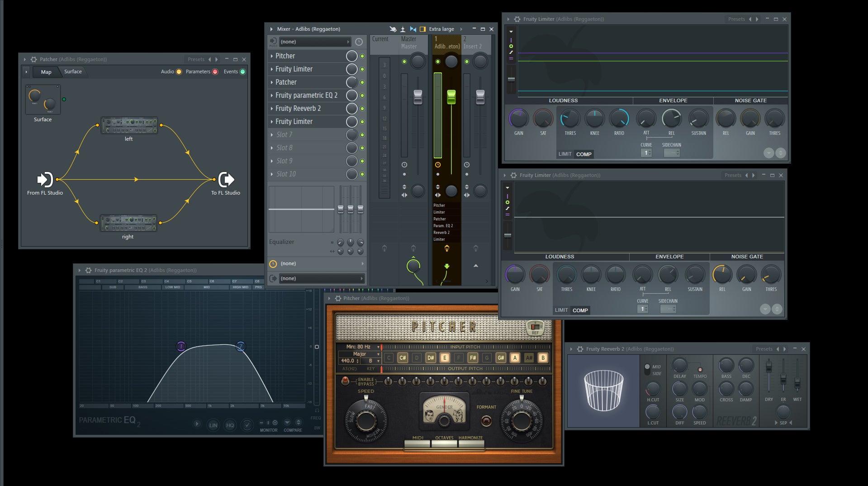868x486 pixels.
Task: Click the 'To FL Studio' output node
Action: 226,180
